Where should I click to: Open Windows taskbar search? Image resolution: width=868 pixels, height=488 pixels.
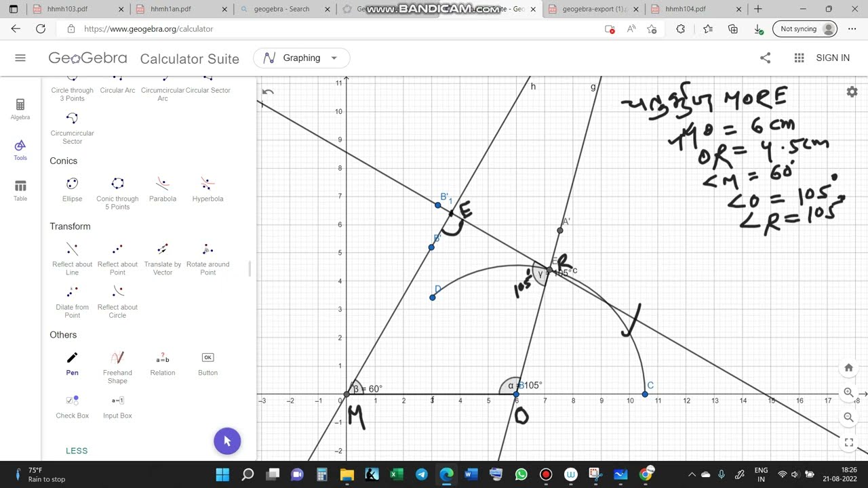pos(248,474)
